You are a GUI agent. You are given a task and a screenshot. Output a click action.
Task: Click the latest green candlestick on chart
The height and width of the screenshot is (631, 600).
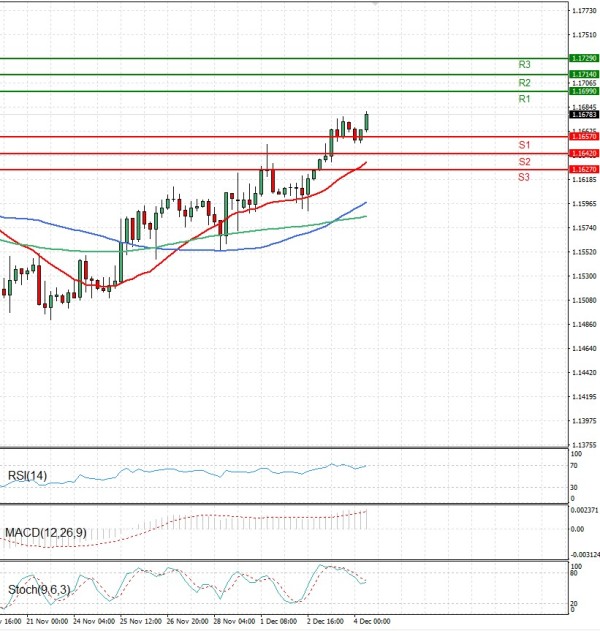[x=367, y=122]
